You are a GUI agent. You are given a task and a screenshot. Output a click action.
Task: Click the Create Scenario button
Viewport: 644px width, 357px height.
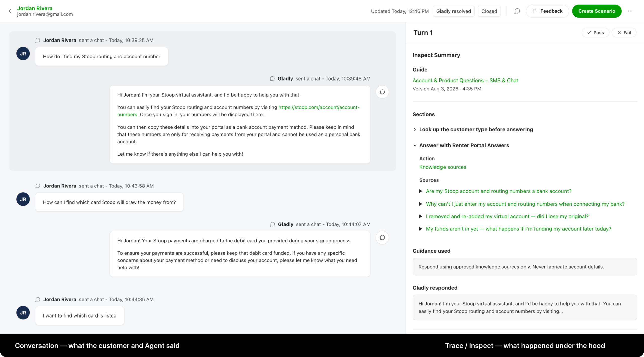pos(596,11)
